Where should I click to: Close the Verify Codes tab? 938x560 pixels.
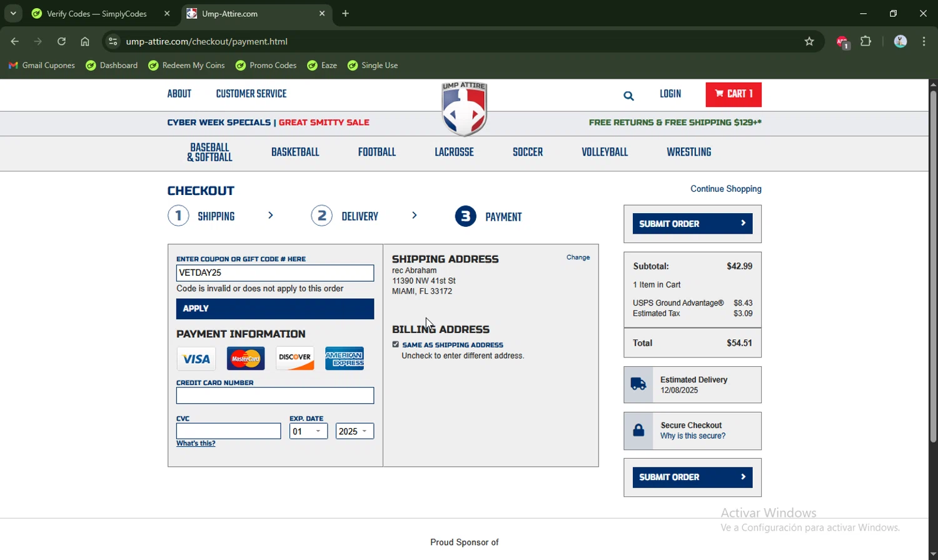coord(167,14)
